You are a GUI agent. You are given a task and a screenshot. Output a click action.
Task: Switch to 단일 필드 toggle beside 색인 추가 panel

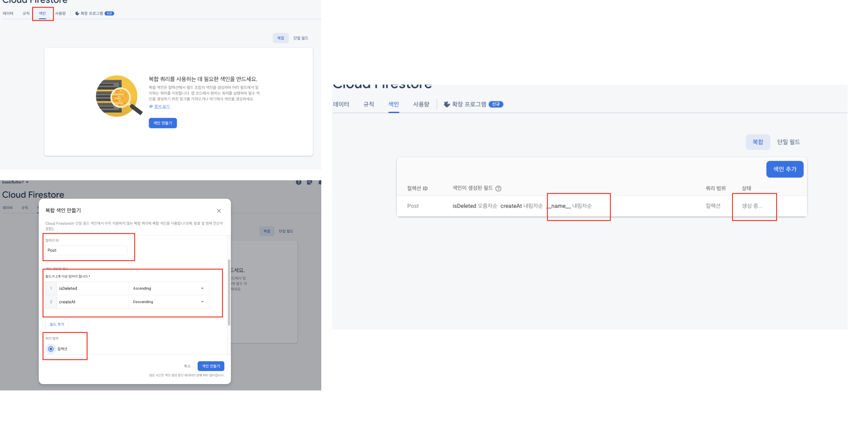tap(788, 142)
